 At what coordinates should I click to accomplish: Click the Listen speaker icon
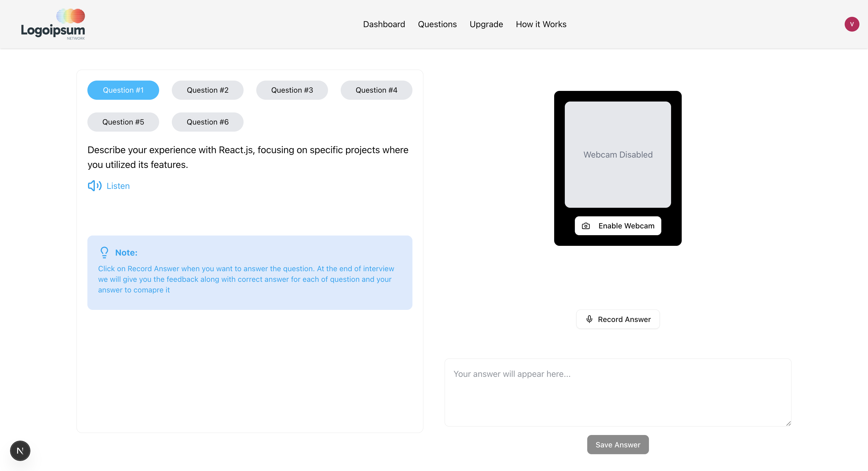(95, 186)
